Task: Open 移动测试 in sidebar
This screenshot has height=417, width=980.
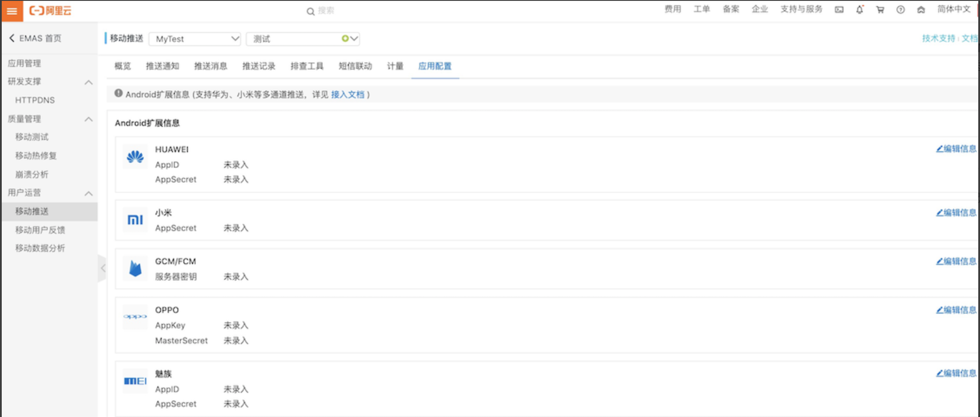Action: coord(32,137)
